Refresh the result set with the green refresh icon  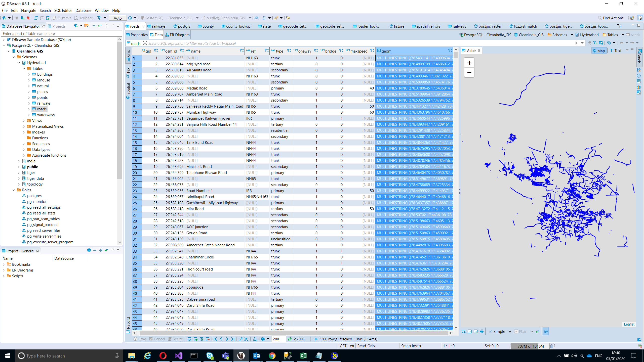[290, 339]
